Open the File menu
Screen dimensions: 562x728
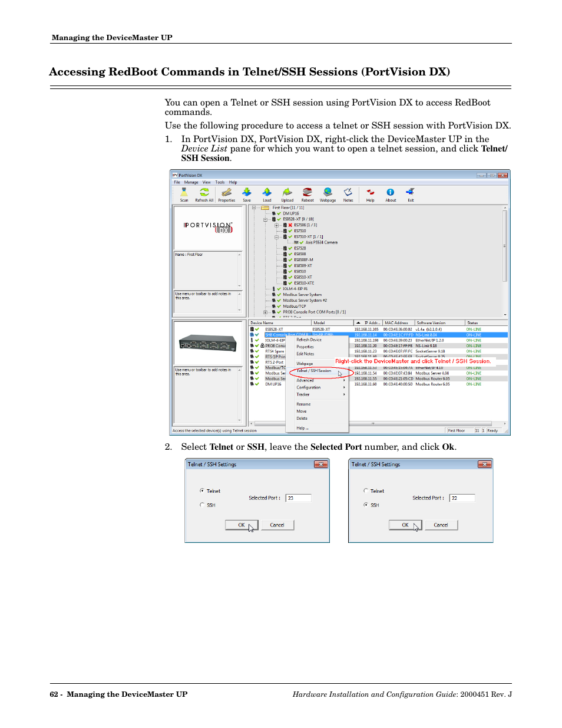(177, 183)
